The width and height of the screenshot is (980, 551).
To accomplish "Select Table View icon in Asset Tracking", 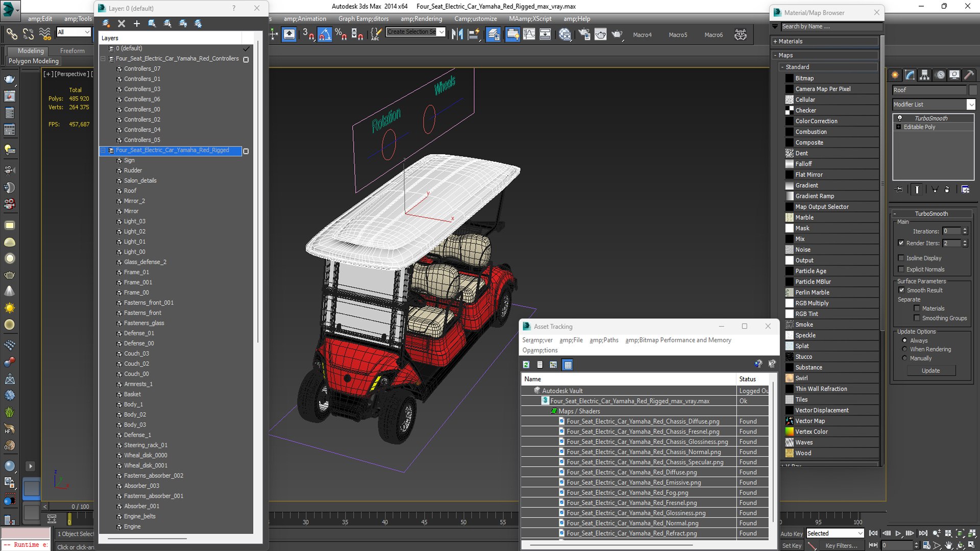I will click(568, 364).
